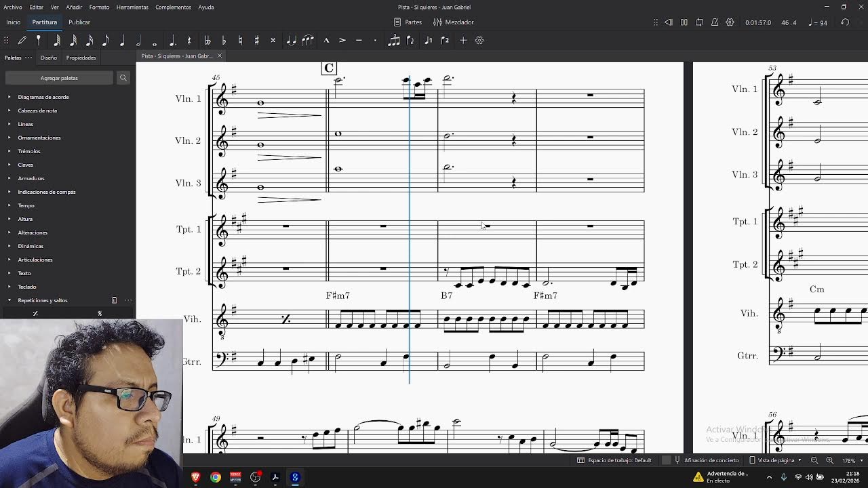Select the 16th note duration
Image resolution: width=868 pixels, height=488 pixels.
(90, 41)
